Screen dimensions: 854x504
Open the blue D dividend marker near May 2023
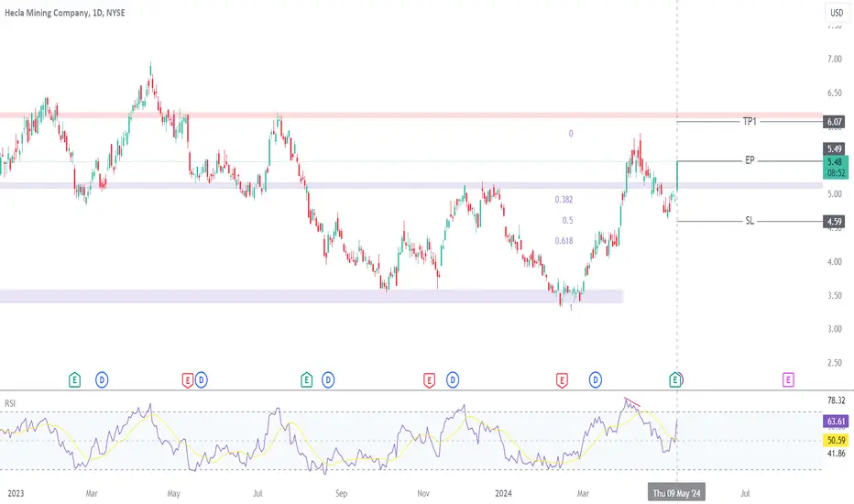click(201, 379)
